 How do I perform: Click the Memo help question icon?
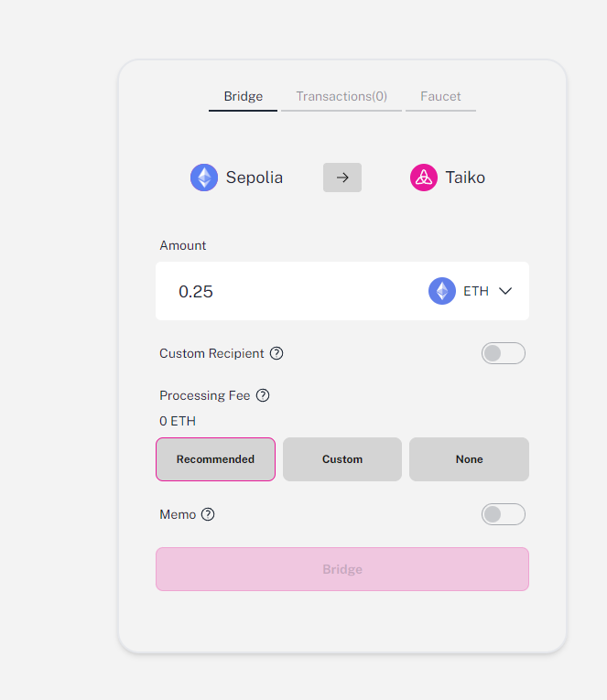(208, 514)
